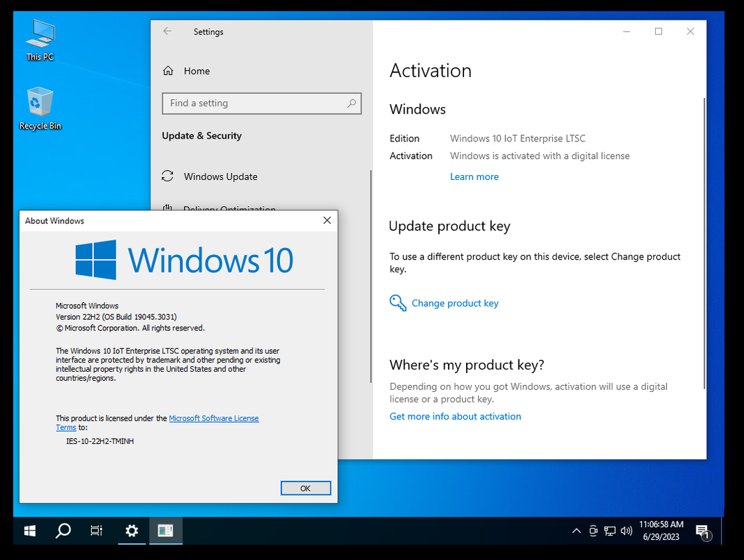This screenshot has width=744, height=560.
Task: Click the Windows Update sync icon
Action: tap(167, 176)
